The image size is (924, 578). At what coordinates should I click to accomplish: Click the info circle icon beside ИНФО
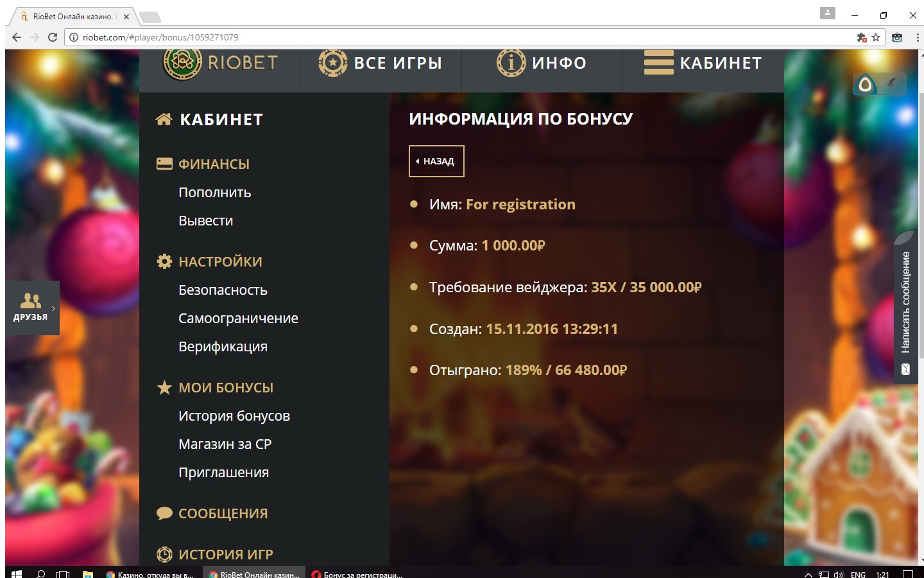point(511,63)
